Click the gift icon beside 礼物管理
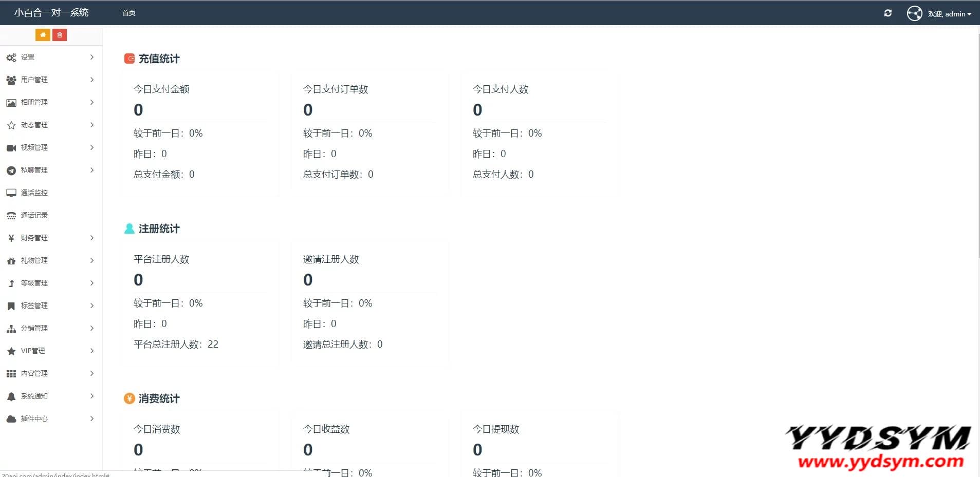Viewport: 980px width, 477px height. coord(11,261)
